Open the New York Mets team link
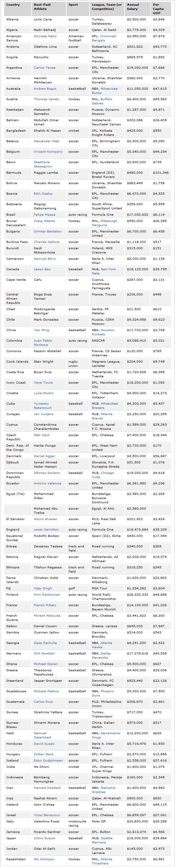This screenshot has height=868, width=176. [x=104, y=271]
